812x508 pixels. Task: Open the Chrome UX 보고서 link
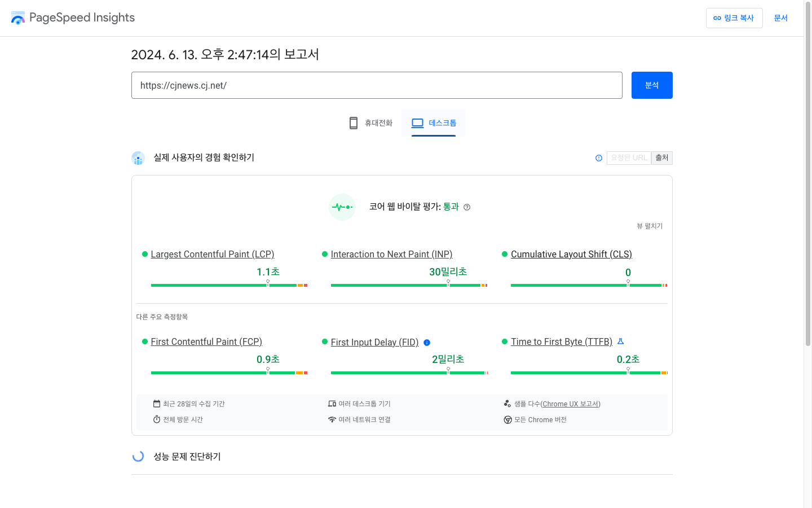tap(570, 404)
